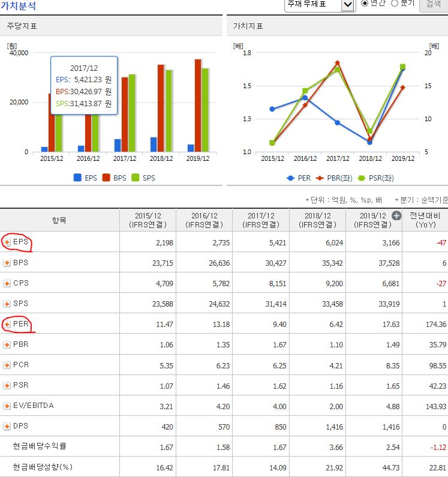Click the 2018/12 EPS blue bar
The height and width of the screenshot is (477, 448).
[x=154, y=145]
